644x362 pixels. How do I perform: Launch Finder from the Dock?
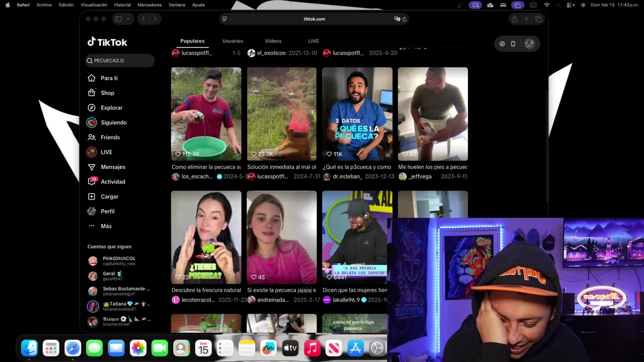(29, 348)
